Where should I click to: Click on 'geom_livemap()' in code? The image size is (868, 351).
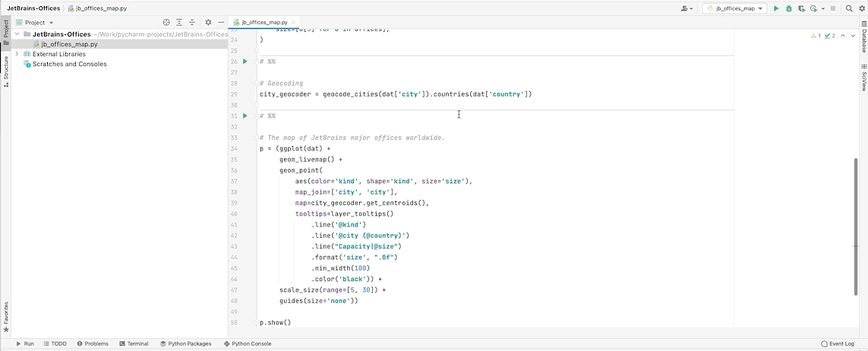point(307,160)
